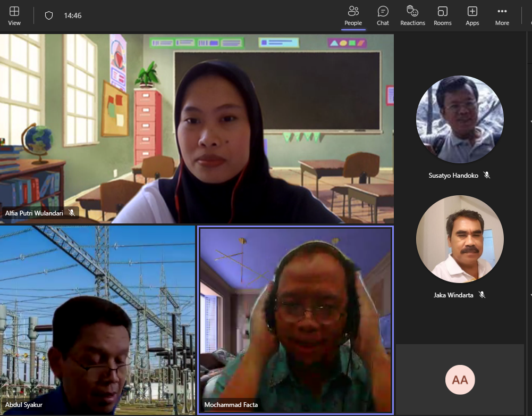
Task: Click the meeting timer showing 14:46
Action: [x=73, y=15]
